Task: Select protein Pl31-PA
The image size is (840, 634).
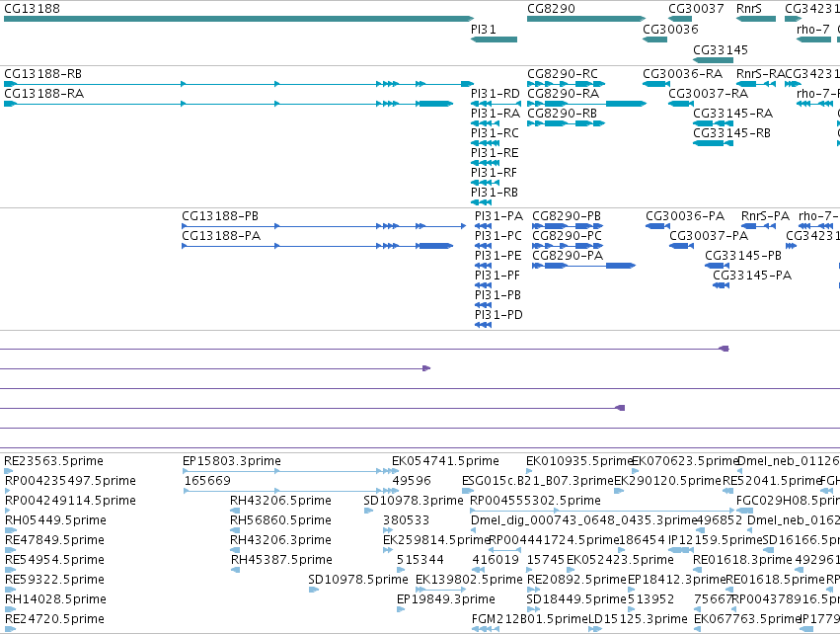Action: pos(484,226)
